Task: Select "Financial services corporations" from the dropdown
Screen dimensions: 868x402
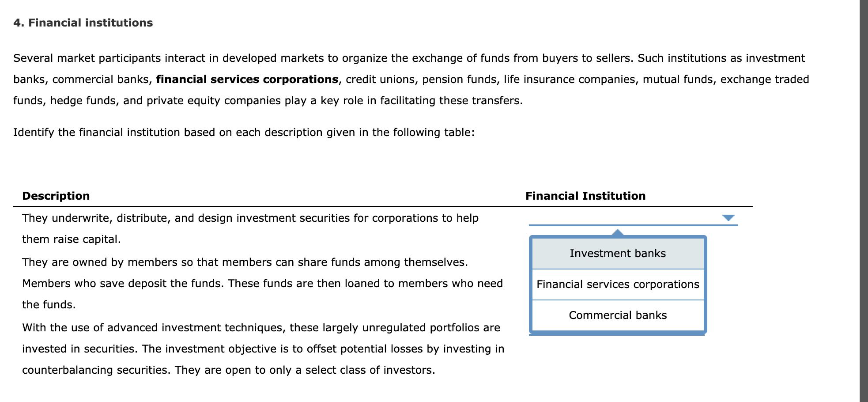Action: (617, 284)
